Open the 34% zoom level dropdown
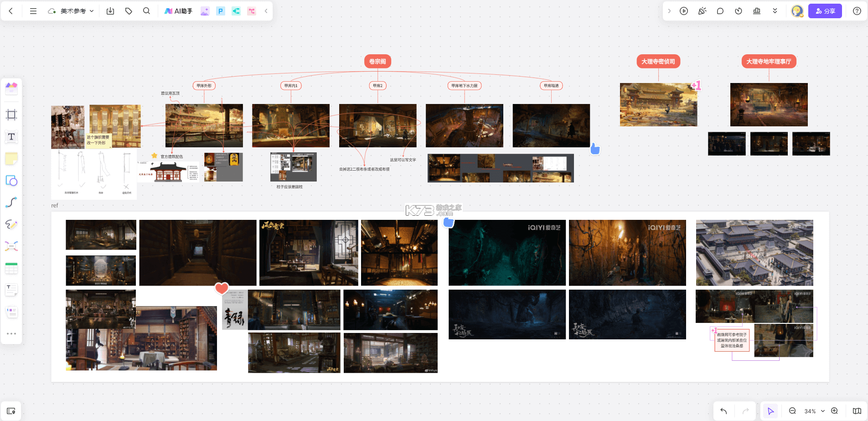 click(814, 411)
